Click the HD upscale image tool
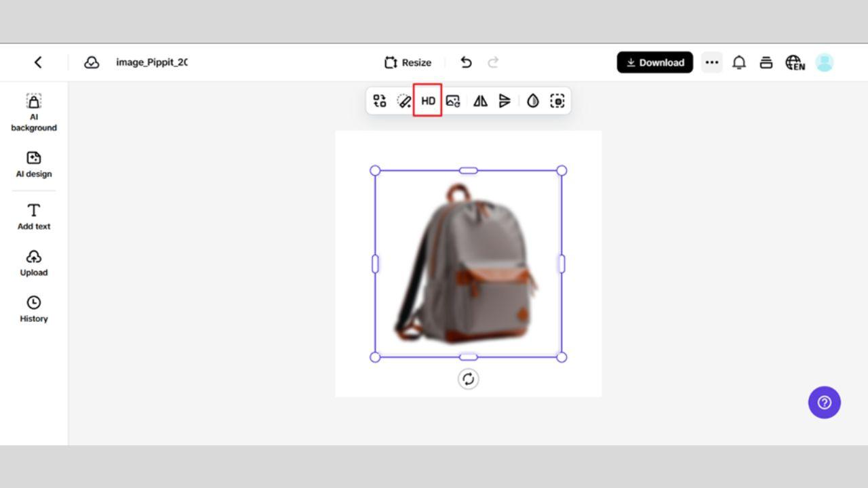Viewport: 868px width, 488px height. 428,101
